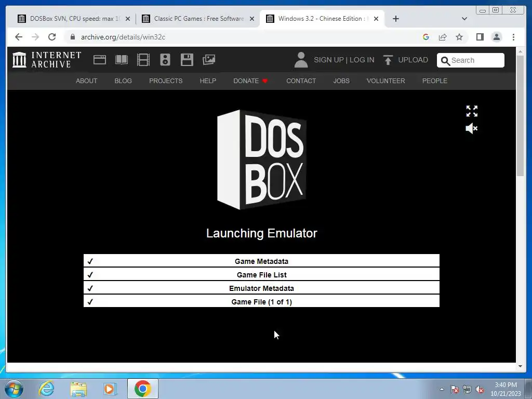Viewport: 532px width, 399px height.
Task: Click SIGN UP link
Action: click(x=329, y=60)
